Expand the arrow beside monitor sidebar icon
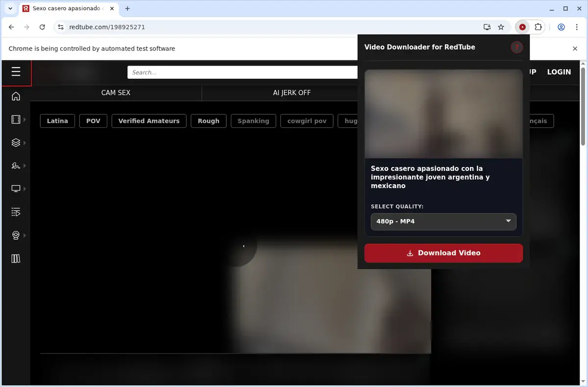The height and width of the screenshot is (387, 588). [x=24, y=189]
